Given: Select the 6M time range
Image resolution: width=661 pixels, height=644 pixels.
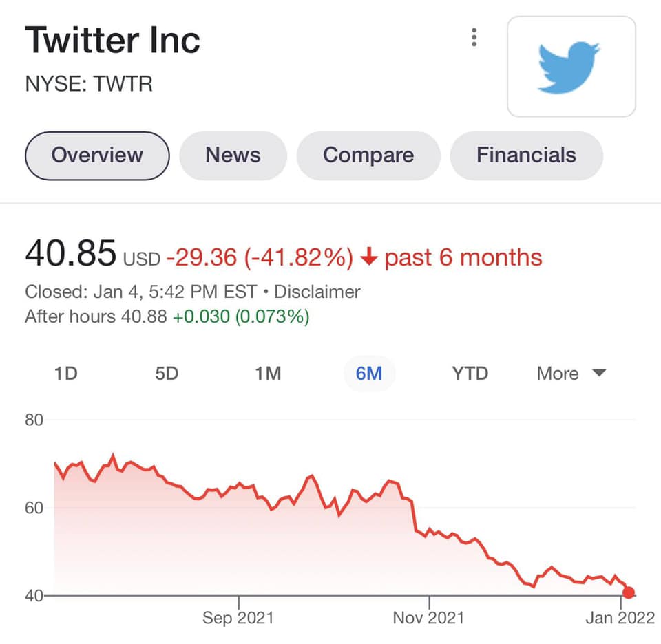Looking at the screenshot, I should pyautogui.click(x=369, y=374).
